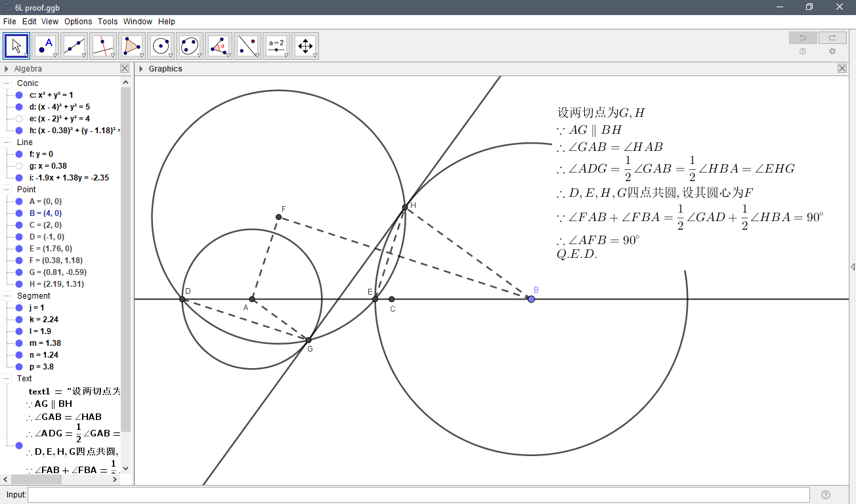Collapse the Conic category in Algebra view
This screenshot has height=504, width=856.
(5, 83)
